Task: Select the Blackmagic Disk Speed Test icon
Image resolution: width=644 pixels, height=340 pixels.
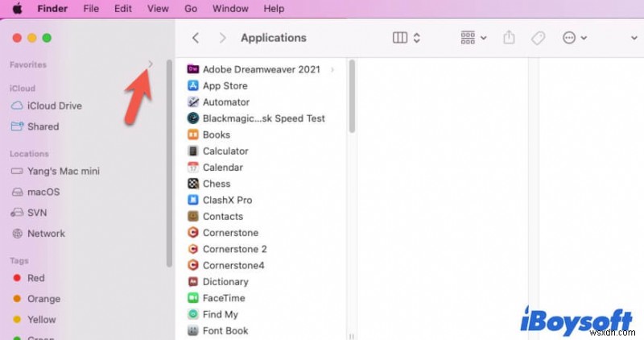Action: pos(193,118)
